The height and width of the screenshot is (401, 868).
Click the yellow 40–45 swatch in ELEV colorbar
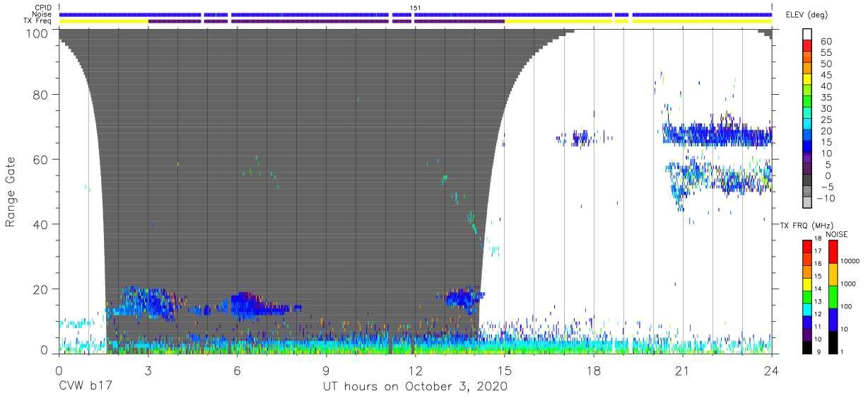pyautogui.click(x=807, y=80)
